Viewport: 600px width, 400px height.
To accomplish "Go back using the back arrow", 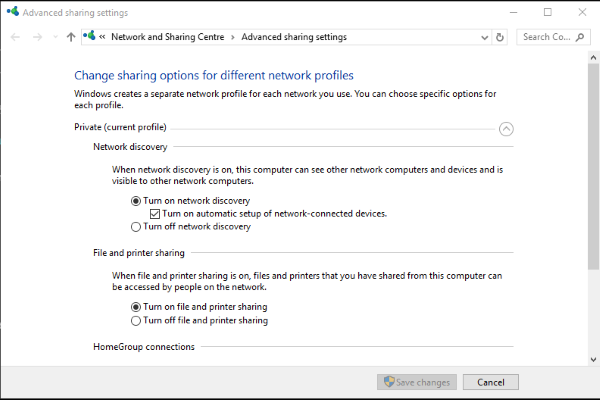I will pos(15,37).
